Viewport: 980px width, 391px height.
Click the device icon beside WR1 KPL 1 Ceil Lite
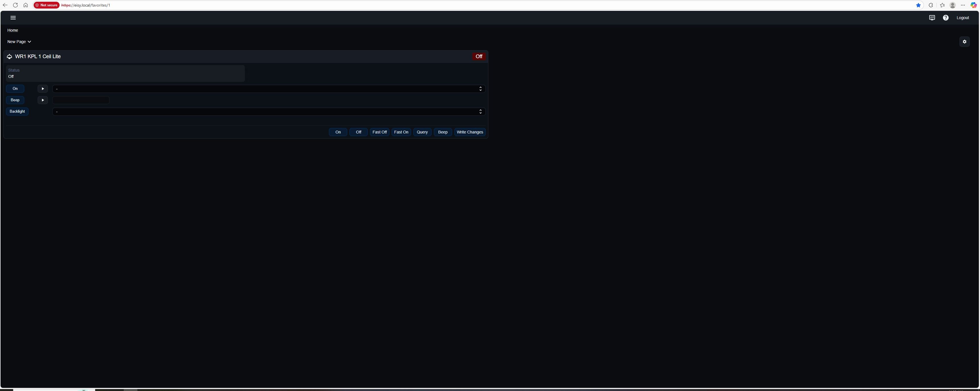coord(9,57)
